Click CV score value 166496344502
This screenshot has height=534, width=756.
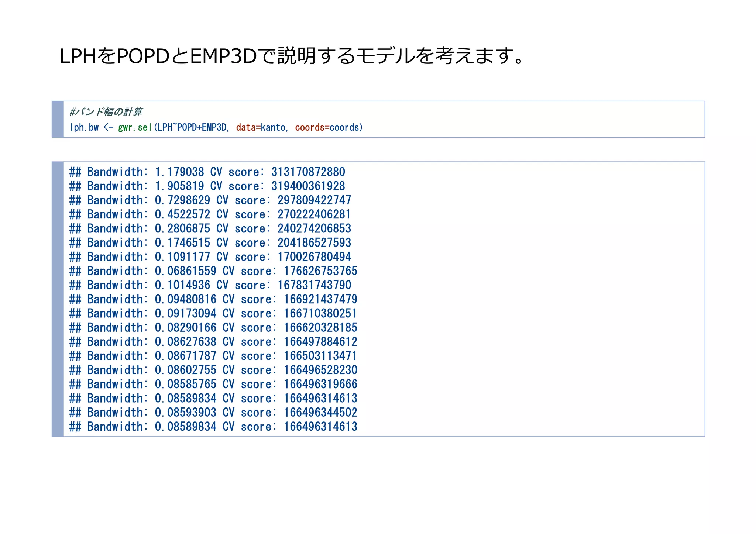point(320,413)
